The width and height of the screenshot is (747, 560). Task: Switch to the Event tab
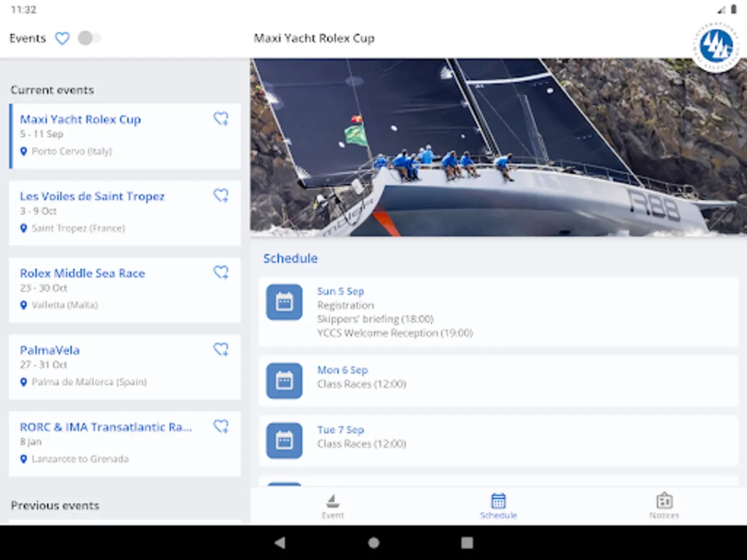[333, 506]
